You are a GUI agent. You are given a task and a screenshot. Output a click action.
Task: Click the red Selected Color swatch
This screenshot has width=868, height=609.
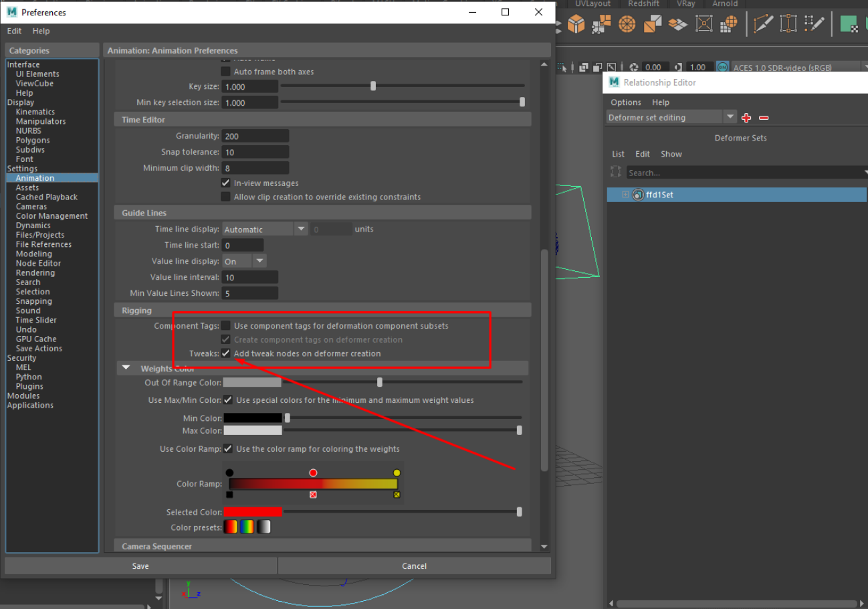tap(253, 512)
